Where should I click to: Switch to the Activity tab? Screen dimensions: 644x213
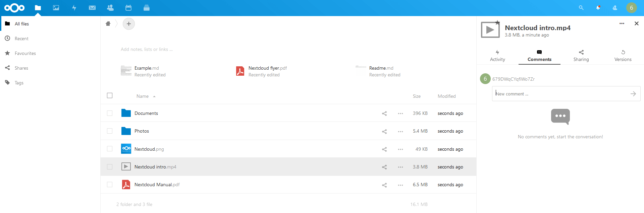[x=497, y=56]
